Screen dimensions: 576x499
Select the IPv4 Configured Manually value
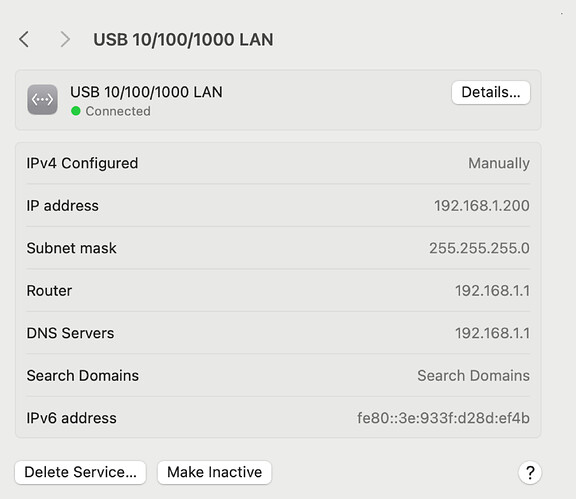coord(499,163)
